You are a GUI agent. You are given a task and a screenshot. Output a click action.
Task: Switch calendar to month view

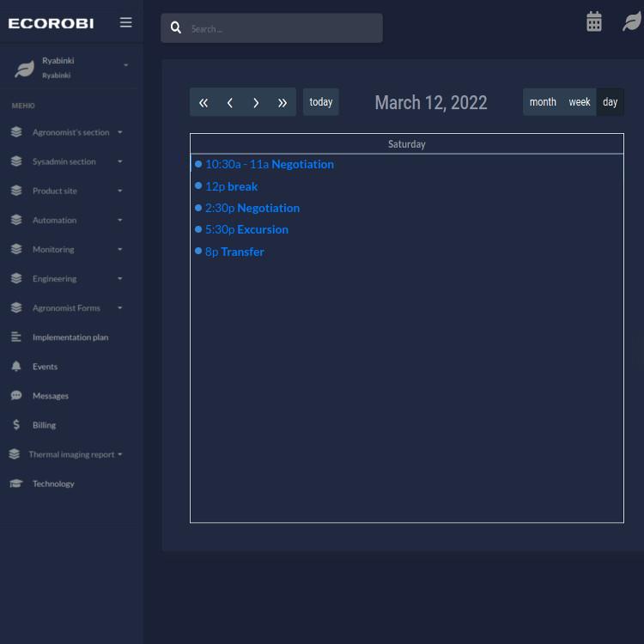[x=542, y=102]
